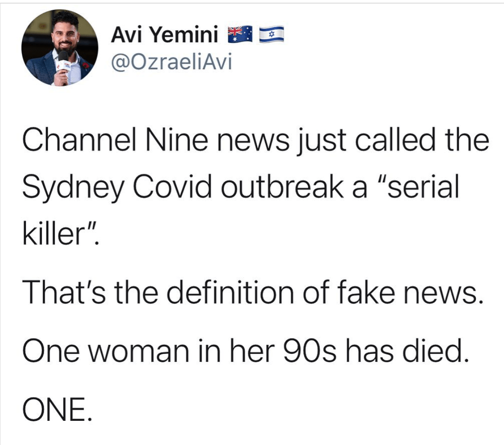Open the circular profile avatar photo
The image size is (504, 445).
[x=60, y=48]
